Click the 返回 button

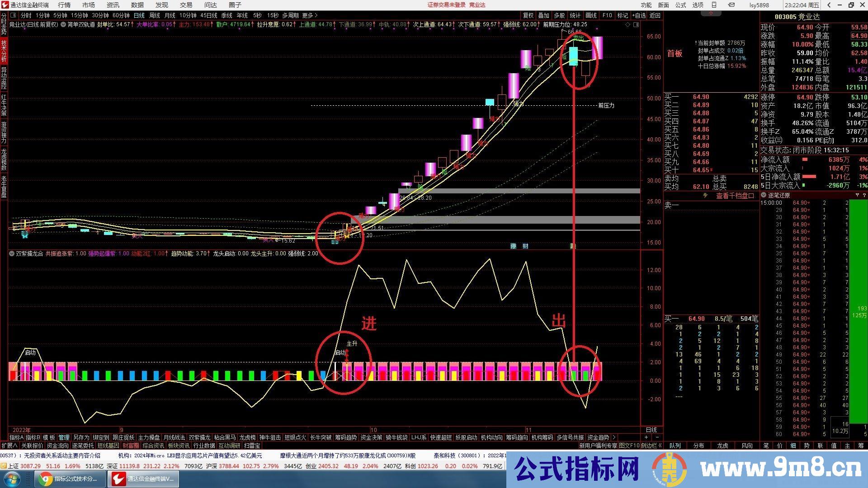655,15
